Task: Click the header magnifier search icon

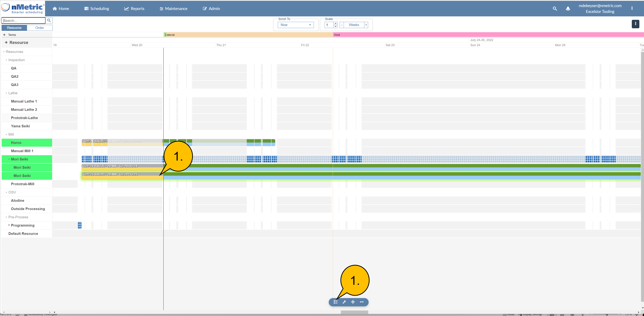Action: pyautogui.click(x=555, y=9)
